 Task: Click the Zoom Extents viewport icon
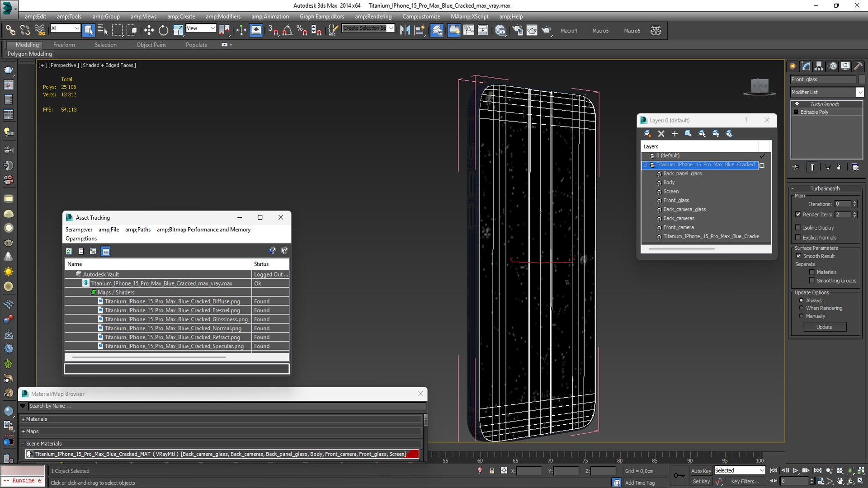tap(850, 471)
